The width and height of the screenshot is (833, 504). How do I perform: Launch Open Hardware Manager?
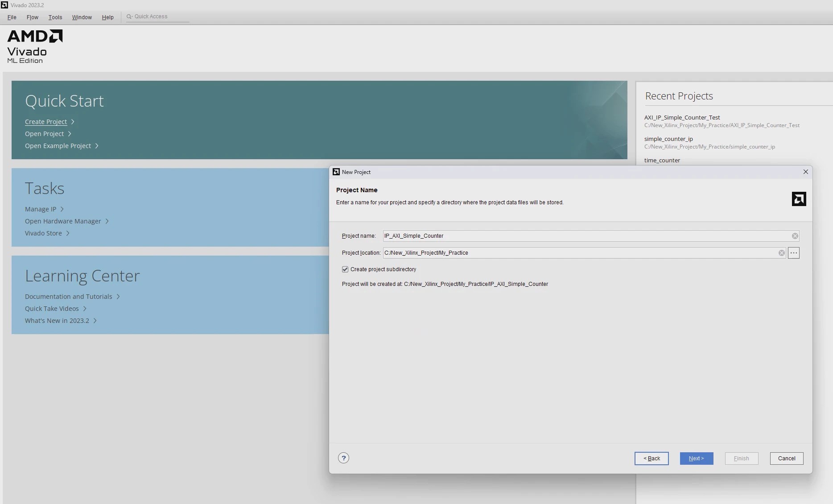click(x=63, y=221)
